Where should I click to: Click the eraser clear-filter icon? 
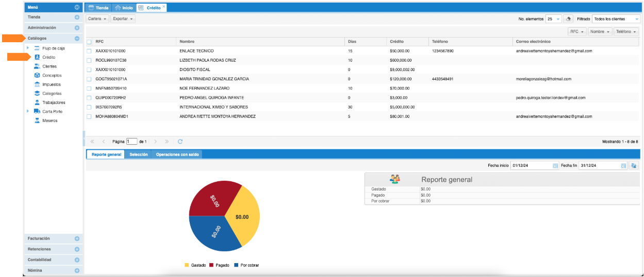(x=568, y=19)
